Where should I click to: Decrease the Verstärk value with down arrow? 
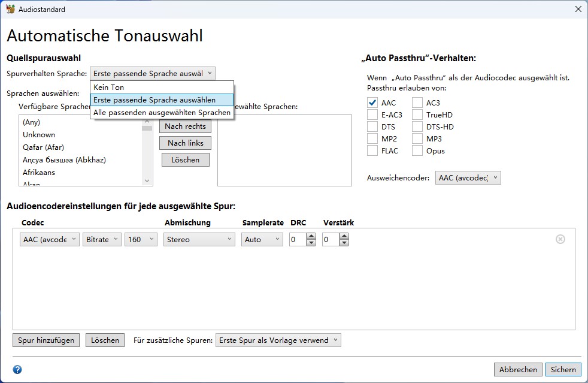(344, 243)
